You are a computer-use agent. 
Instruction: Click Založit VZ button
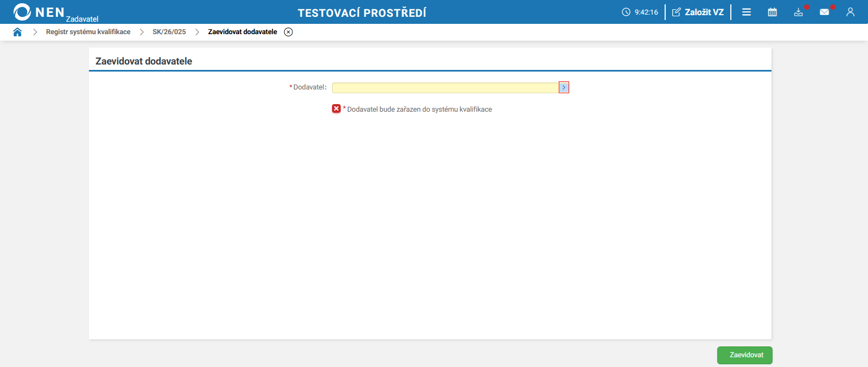(x=698, y=12)
